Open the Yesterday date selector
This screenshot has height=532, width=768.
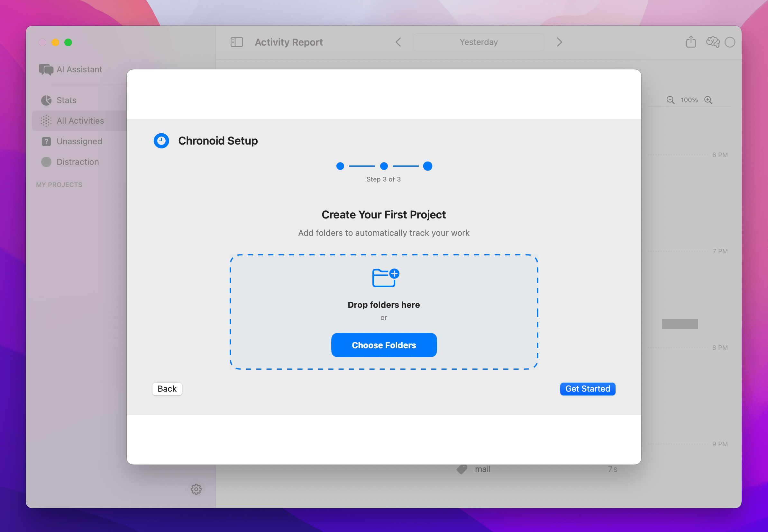pos(478,42)
